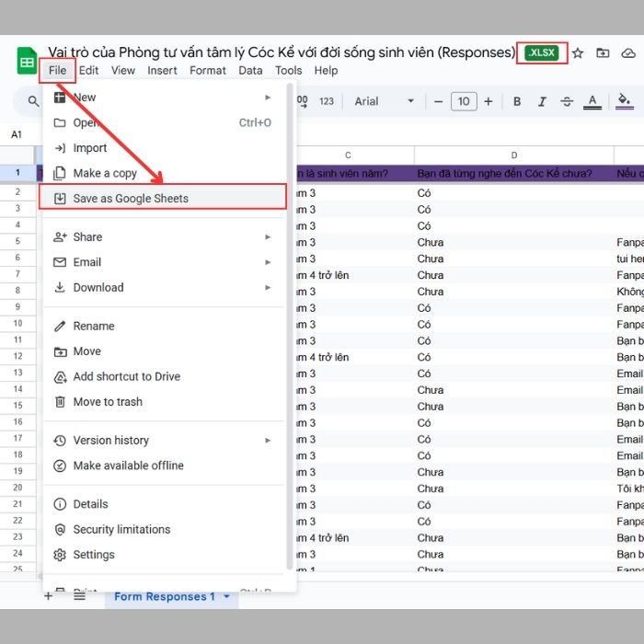Add a new sheet with plus button
Viewport: 644px width, 644px height.
click(x=48, y=596)
